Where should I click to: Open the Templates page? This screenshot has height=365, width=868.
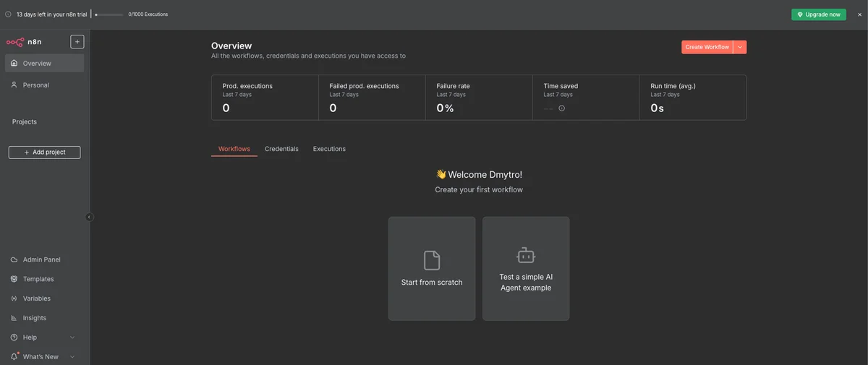pos(44,279)
